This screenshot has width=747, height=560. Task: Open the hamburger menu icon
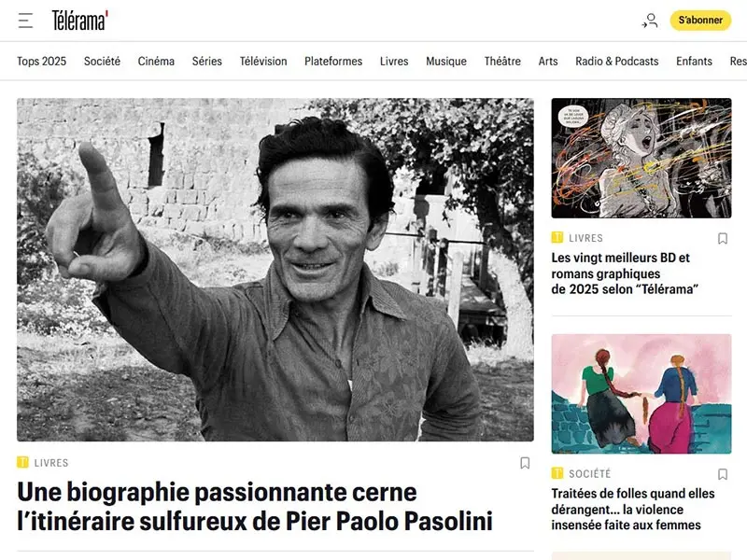tap(26, 21)
